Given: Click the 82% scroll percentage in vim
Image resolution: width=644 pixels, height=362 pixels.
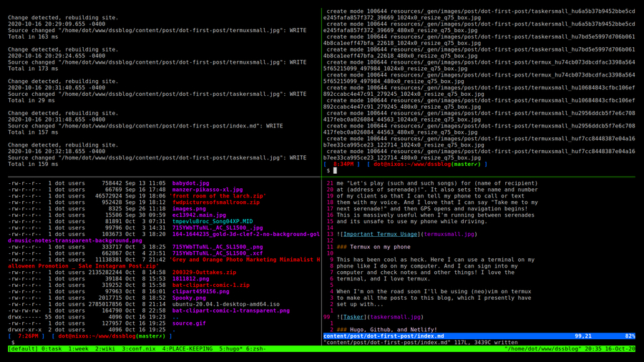Looking at the screenshot, I should point(630,336).
